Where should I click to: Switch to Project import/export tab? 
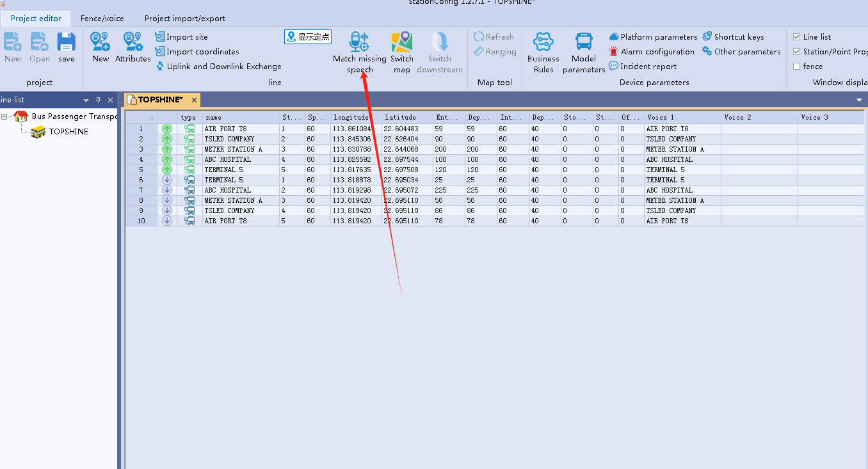185,19
